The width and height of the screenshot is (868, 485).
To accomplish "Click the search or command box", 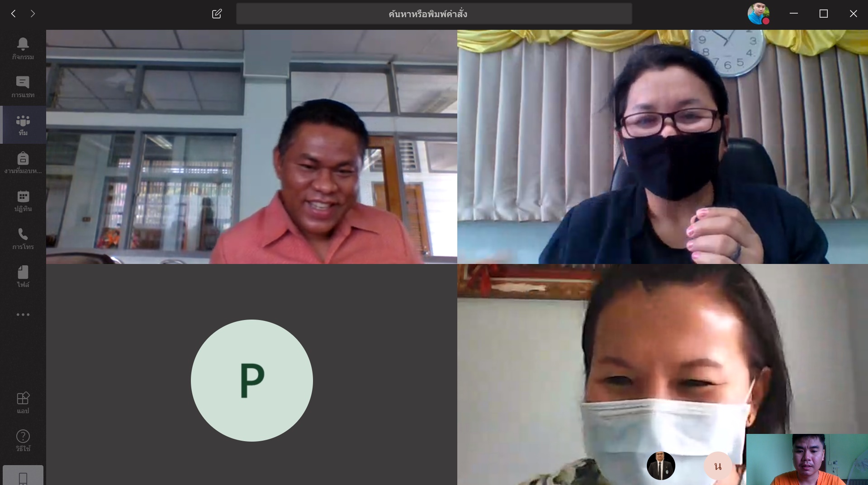I will click(434, 14).
